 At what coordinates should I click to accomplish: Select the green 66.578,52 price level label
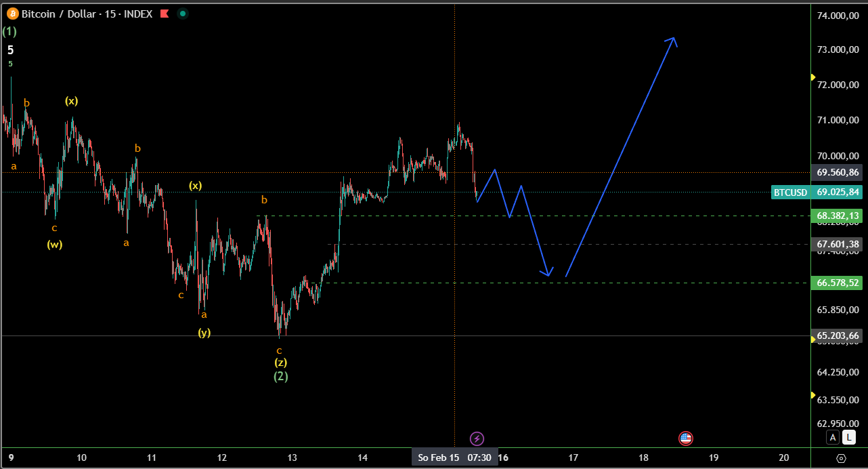(837, 283)
